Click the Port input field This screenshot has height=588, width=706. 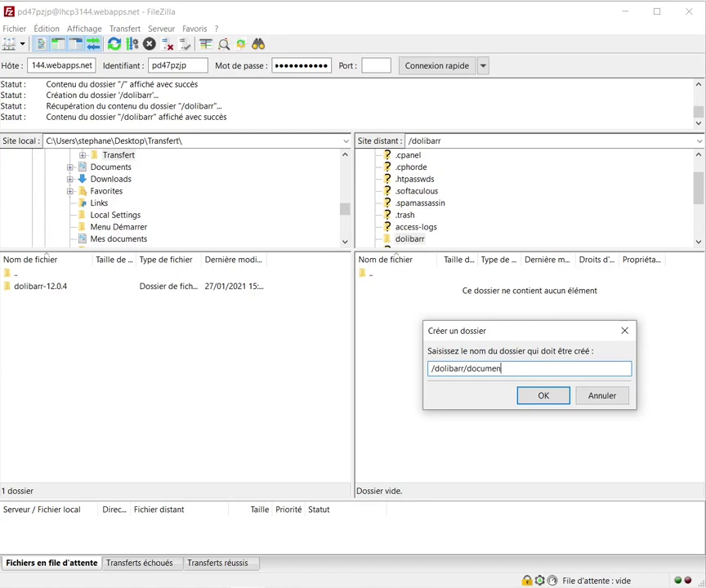click(x=376, y=66)
